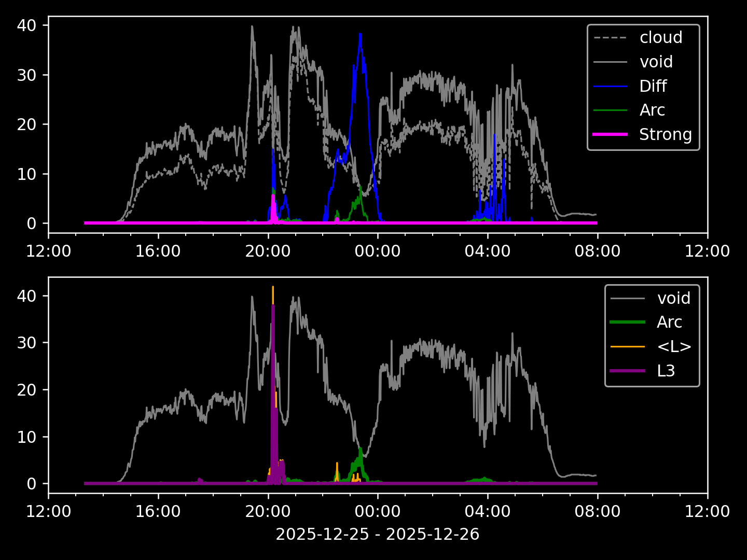Click the dashed line sample beside 'cloud'
Screen dimensions: 747x560
click(610, 38)
